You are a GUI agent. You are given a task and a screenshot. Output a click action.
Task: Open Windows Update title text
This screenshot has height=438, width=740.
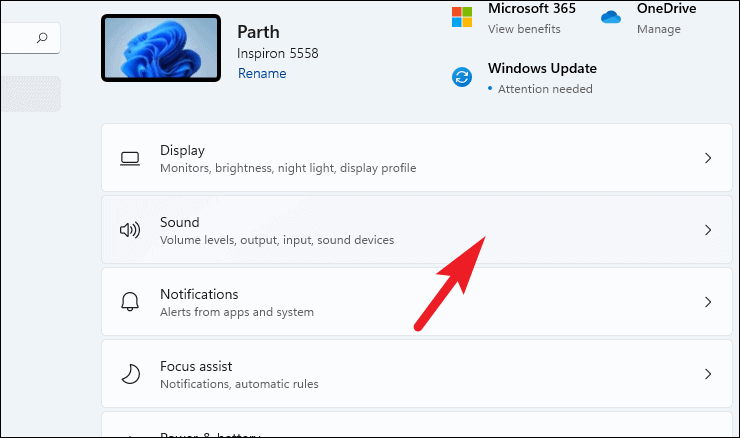click(x=542, y=68)
